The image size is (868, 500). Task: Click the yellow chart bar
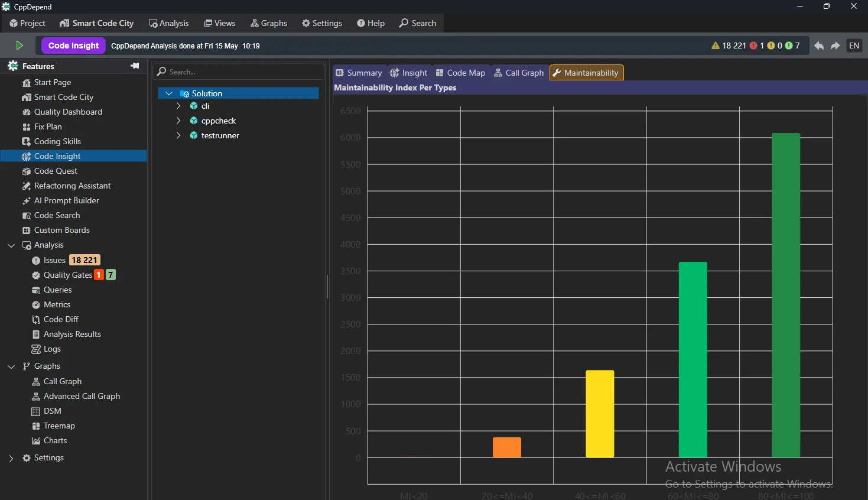pos(600,414)
